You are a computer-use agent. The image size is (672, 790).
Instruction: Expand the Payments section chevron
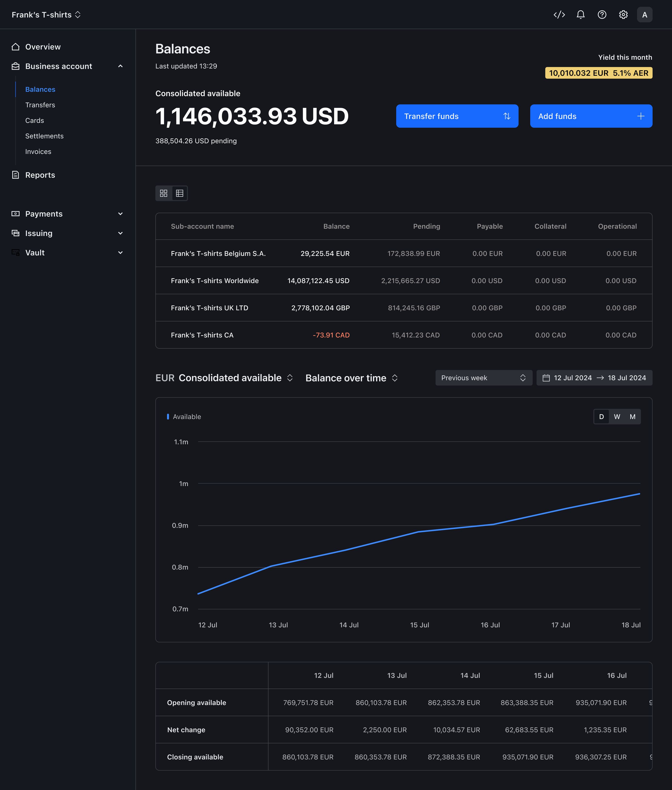point(120,214)
